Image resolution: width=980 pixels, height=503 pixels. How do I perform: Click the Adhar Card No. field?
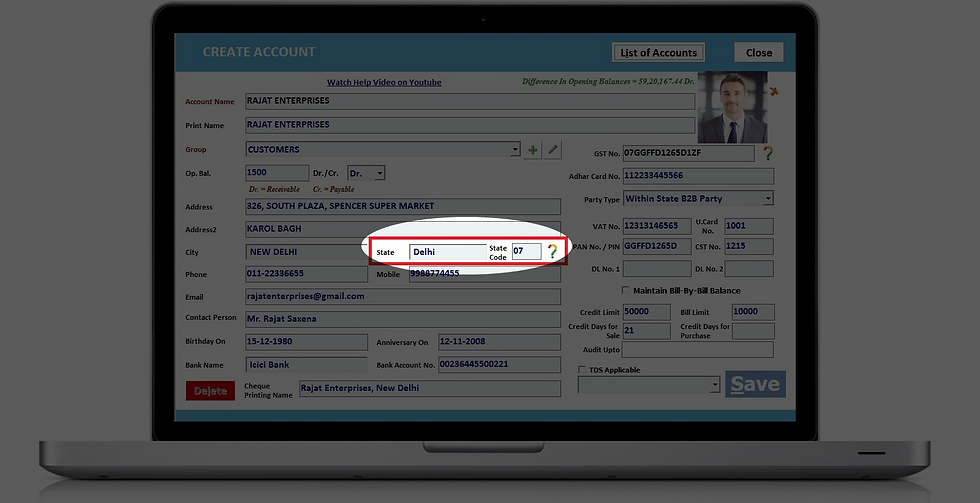point(698,176)
